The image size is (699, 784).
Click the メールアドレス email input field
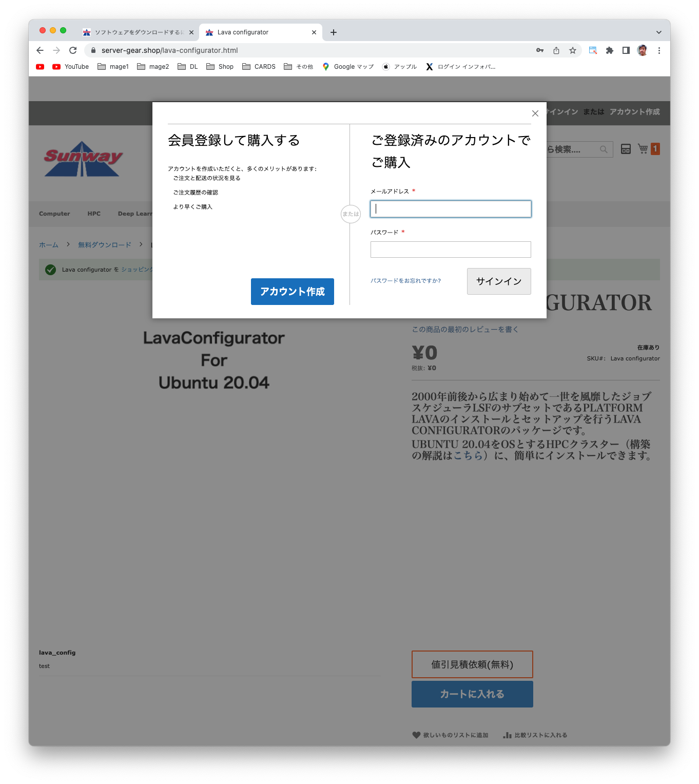[x=451, y=209]
